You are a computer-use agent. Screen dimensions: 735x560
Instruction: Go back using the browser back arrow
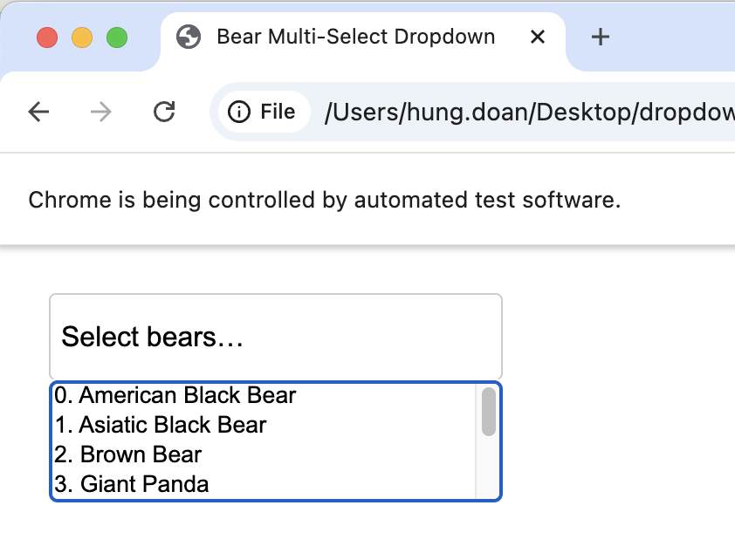point(38,112)
